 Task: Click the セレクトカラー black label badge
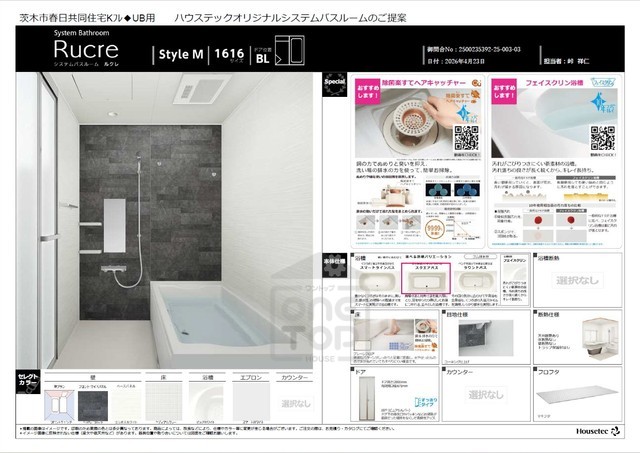[x=28, y=382]
